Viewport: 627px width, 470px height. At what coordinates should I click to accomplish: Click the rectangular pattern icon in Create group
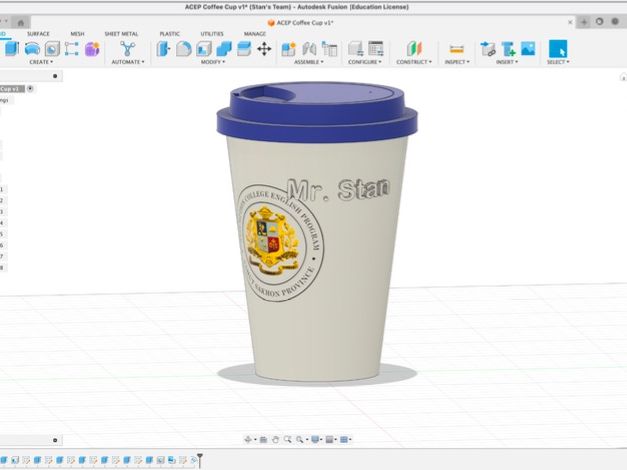72,49
